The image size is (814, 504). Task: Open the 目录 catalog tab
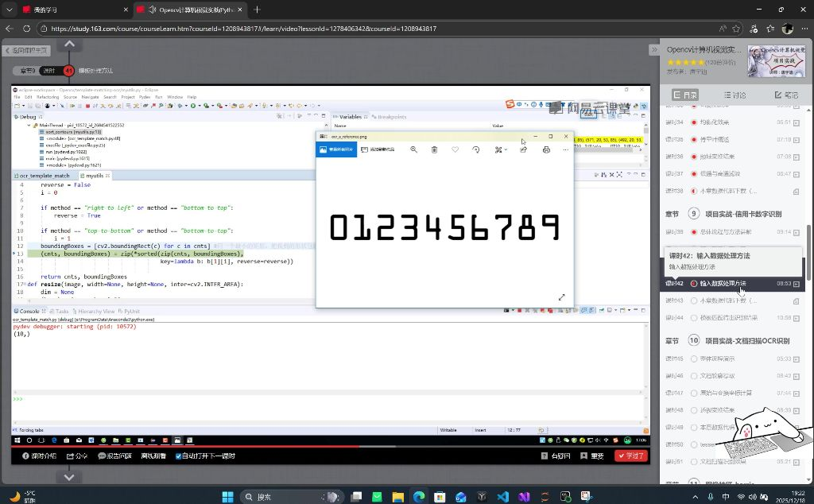pos(684,95)
